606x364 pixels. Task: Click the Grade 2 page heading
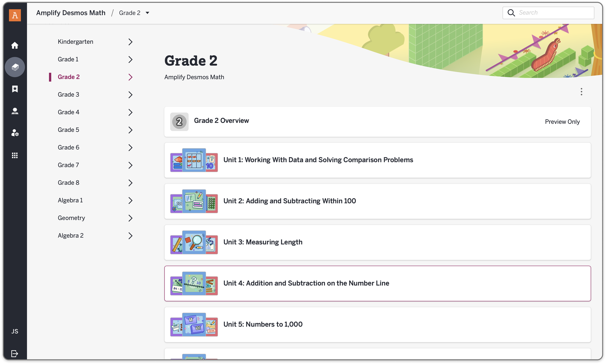point(191,61)
